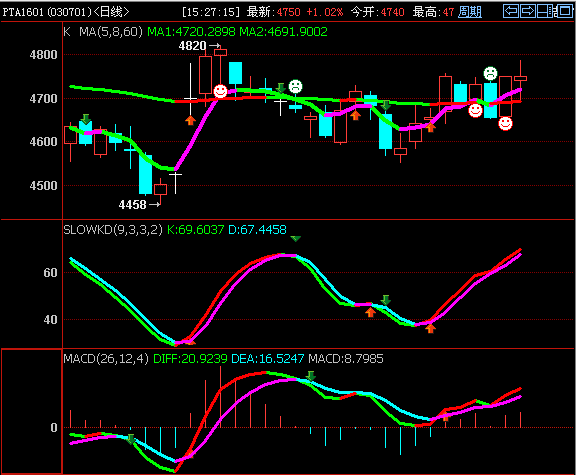Open the split panel layout icon
Screen dimensions: 576x475
546,11
